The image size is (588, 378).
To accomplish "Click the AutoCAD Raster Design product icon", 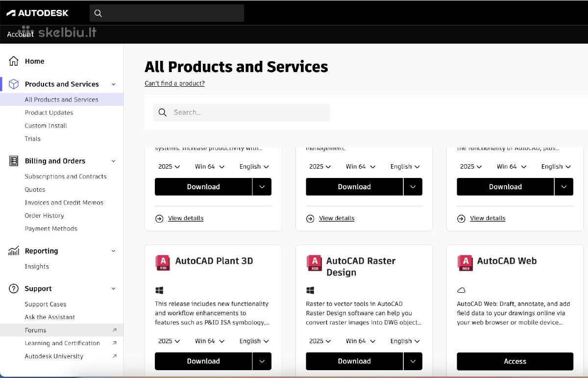I will 314,262.
